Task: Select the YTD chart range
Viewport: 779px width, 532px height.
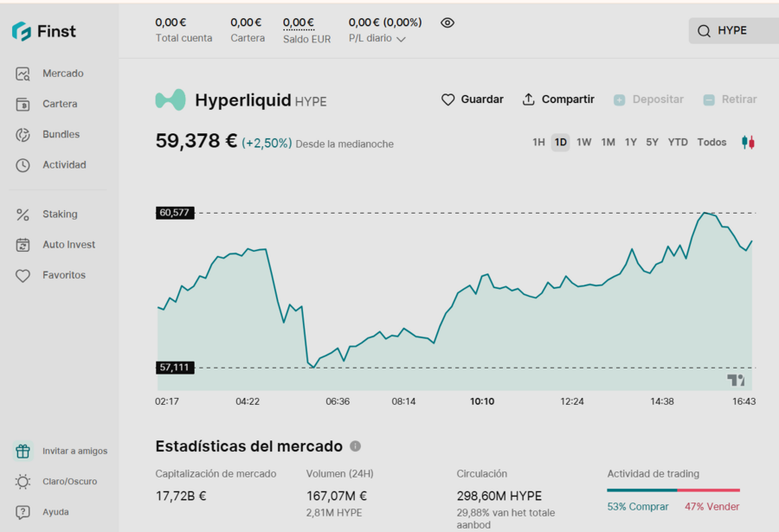Action: 678,143
